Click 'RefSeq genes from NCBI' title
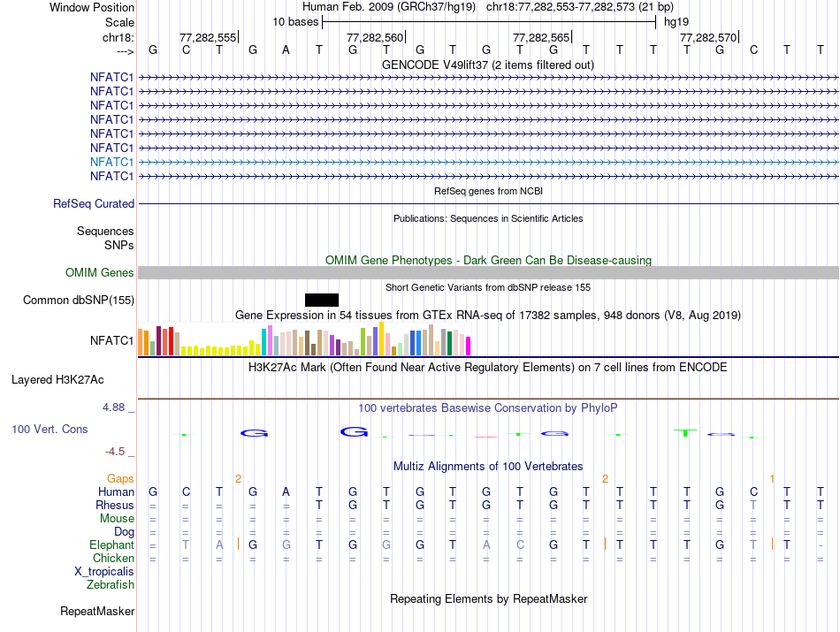 (x=488, y=191)
